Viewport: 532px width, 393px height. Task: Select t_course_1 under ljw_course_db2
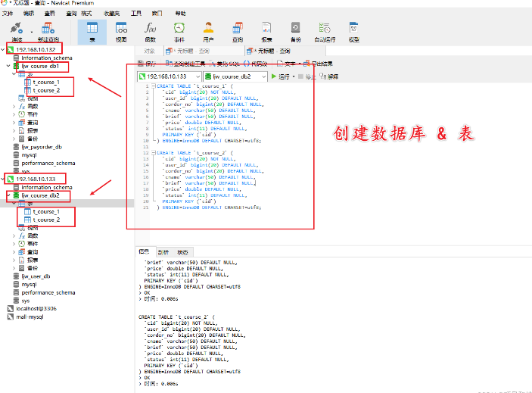click(x=46, y=211)
